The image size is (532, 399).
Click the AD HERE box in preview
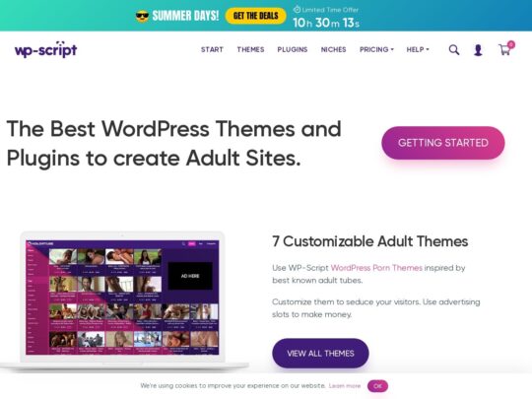coord(190,276)
